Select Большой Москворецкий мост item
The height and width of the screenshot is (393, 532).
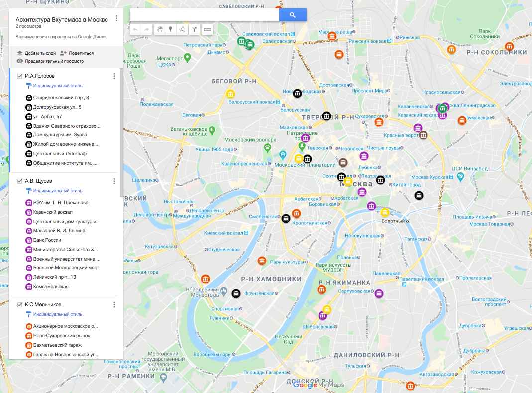[66, 267]
